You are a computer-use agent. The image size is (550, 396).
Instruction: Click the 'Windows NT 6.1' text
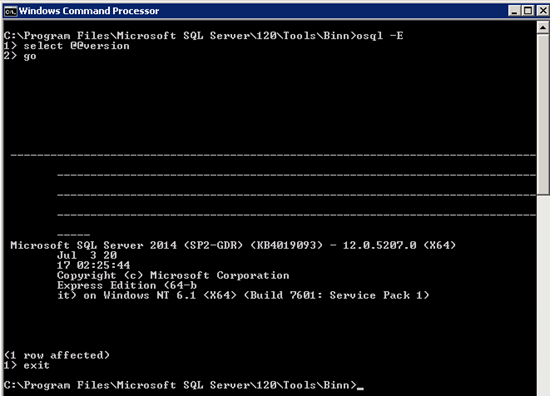[150, 295]
